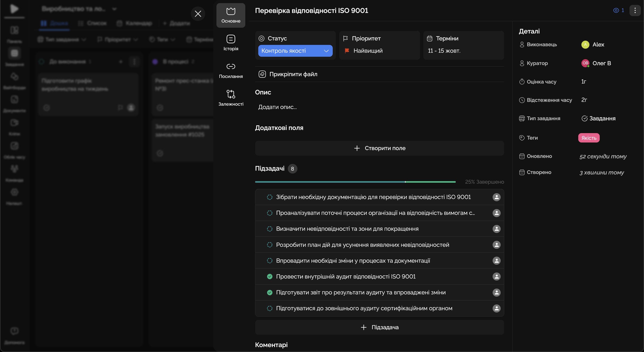Open the Посилання (Links) section icon

point(231,66)
